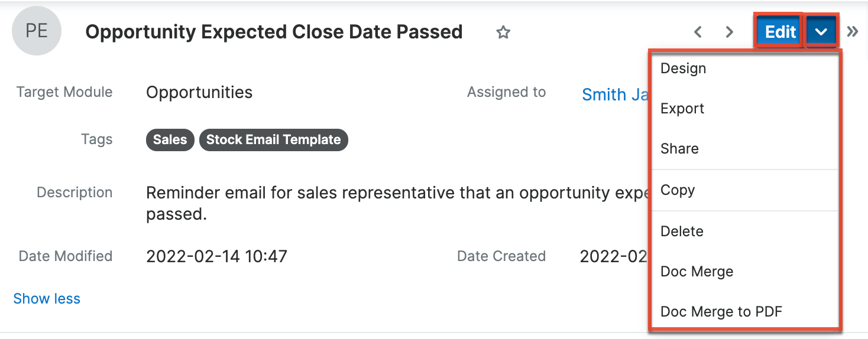Open the assigned user Smith link

tap(615, 94)
